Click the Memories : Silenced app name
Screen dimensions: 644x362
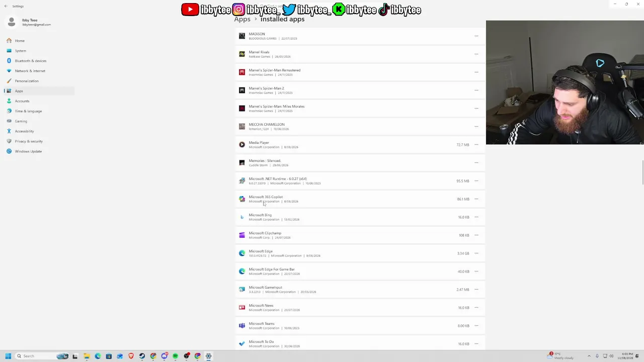coord(265,161)
